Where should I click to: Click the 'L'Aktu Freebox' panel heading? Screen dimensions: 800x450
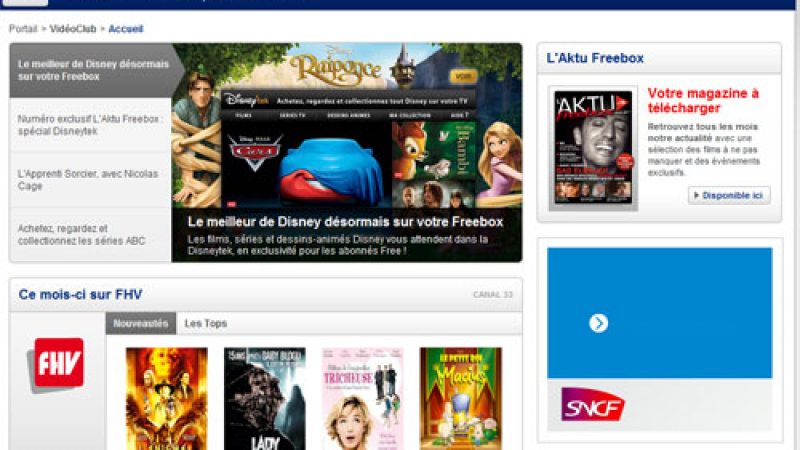tap(595, 58)
